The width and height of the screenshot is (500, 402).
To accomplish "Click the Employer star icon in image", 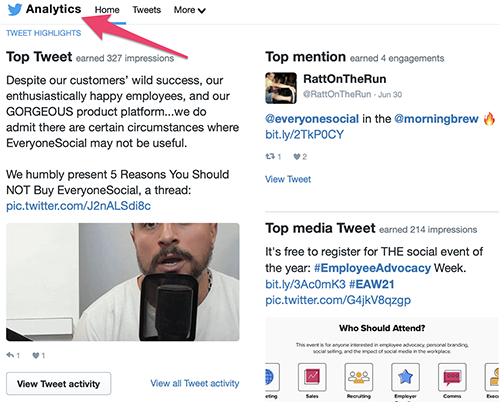I will click(x=405, y=377).
